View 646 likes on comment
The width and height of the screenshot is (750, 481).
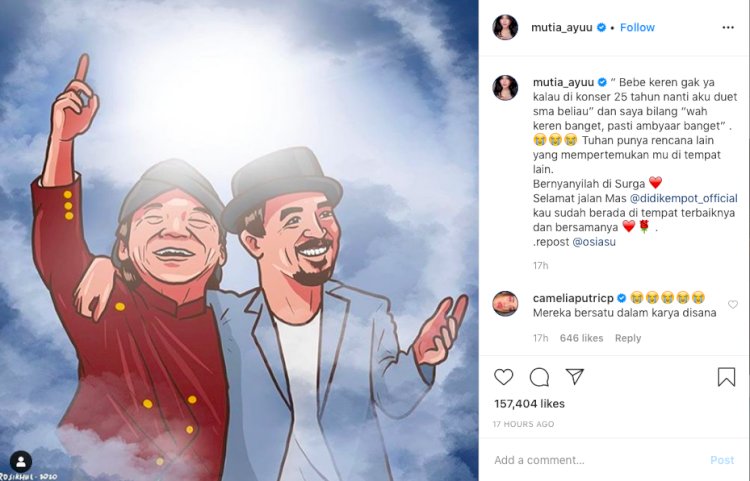(x=581, y=338)
